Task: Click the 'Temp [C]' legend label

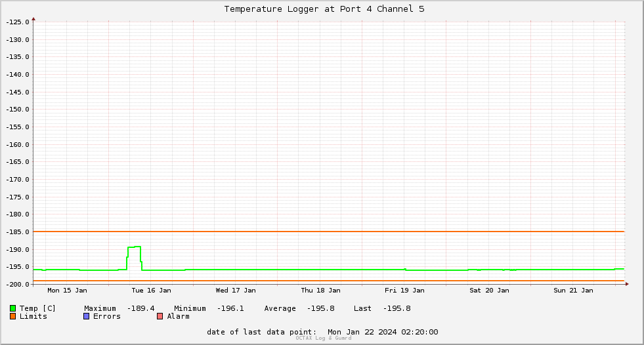Action: point(37,308)
